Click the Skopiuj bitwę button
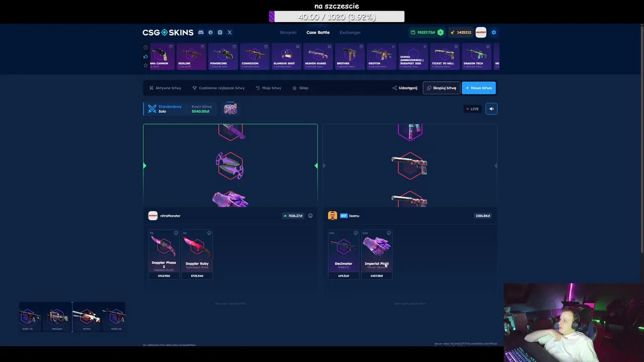The height and width of the screenshot is (362, 644). tap(441, 88)
